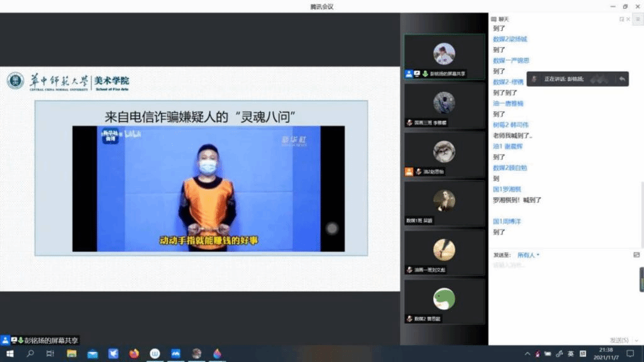Click the reply arrow on the speaking notification
The height and width of the screenshot is (362, 644).
[621, 79]
